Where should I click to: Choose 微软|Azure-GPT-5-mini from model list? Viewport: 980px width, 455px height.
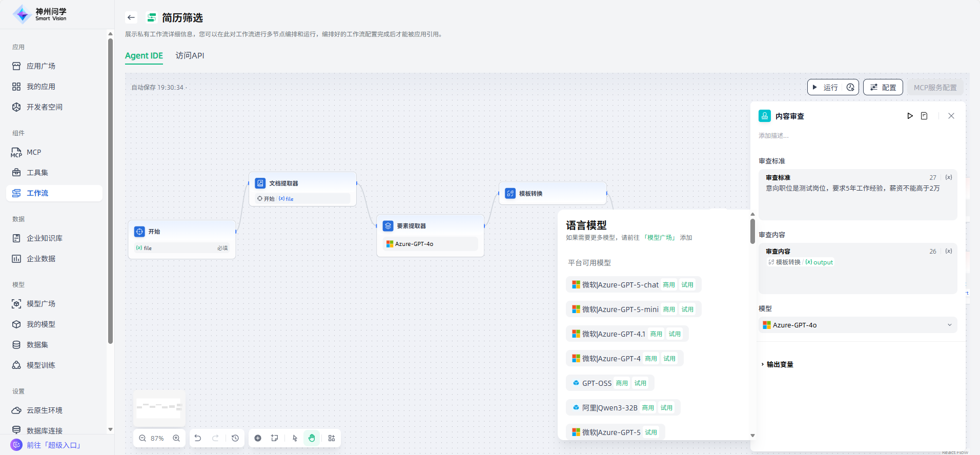(620, 309)
